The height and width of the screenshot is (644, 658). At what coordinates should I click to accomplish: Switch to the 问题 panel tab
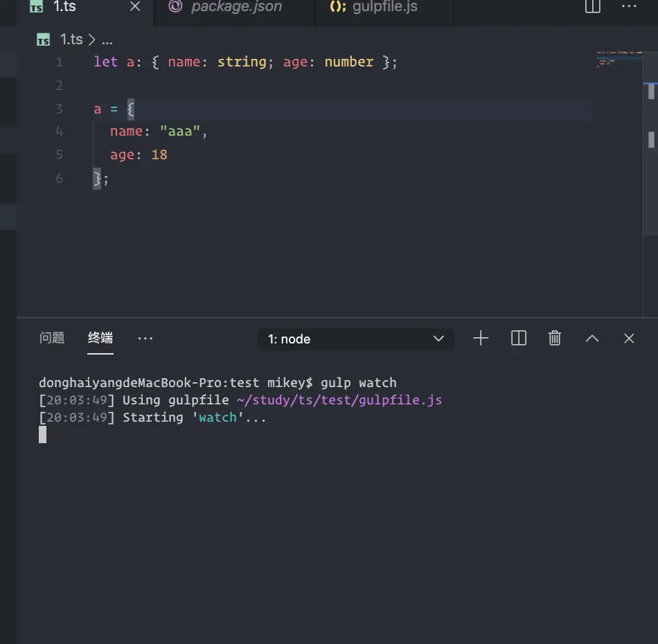pos(52,338)
